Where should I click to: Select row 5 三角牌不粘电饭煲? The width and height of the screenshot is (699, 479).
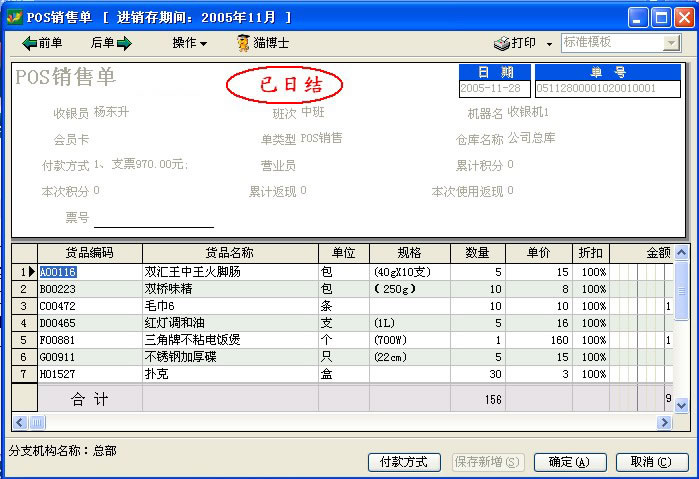coord(230,339)
